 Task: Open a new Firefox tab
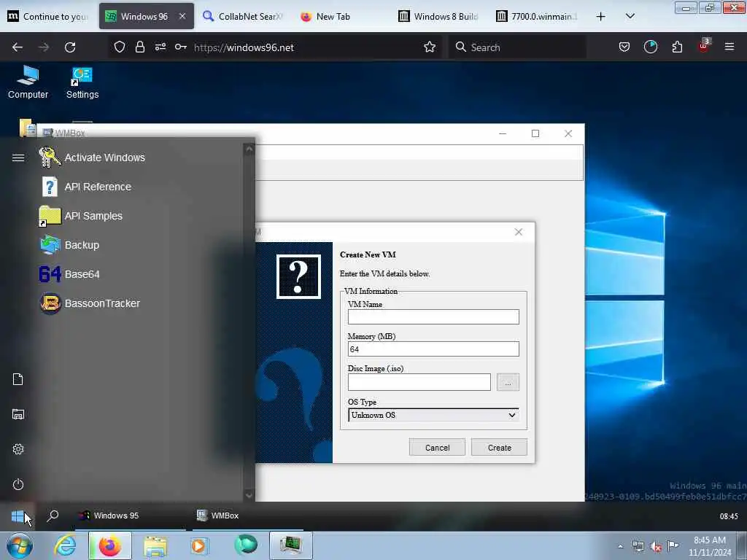(x=601, y=17)
